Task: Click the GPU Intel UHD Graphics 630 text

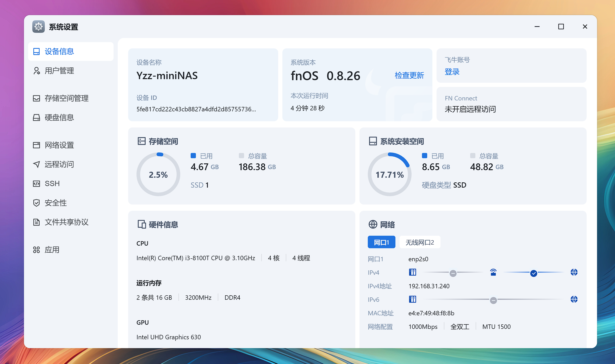Action: click(x=169, y=337)
